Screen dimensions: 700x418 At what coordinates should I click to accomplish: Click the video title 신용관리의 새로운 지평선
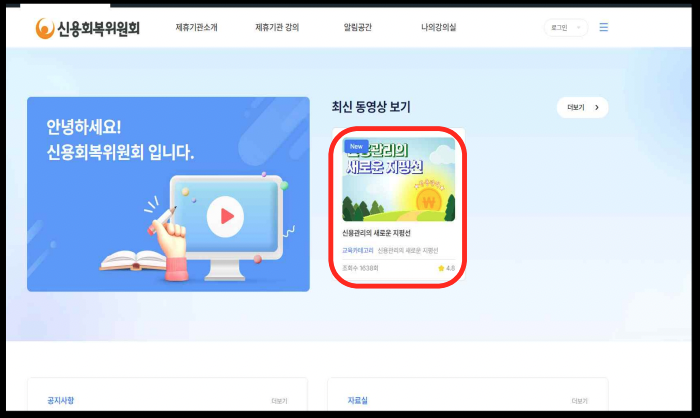(x=377, y=233)
